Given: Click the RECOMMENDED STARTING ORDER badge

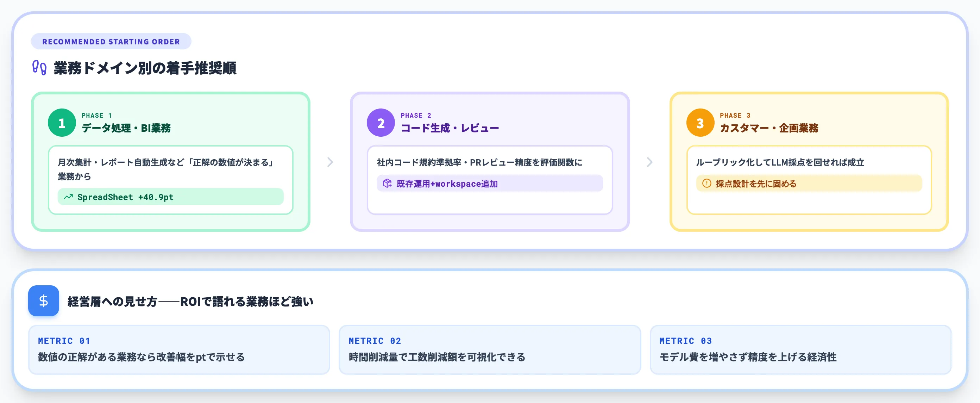Looking at the screenshot, I should pos(111,42).
